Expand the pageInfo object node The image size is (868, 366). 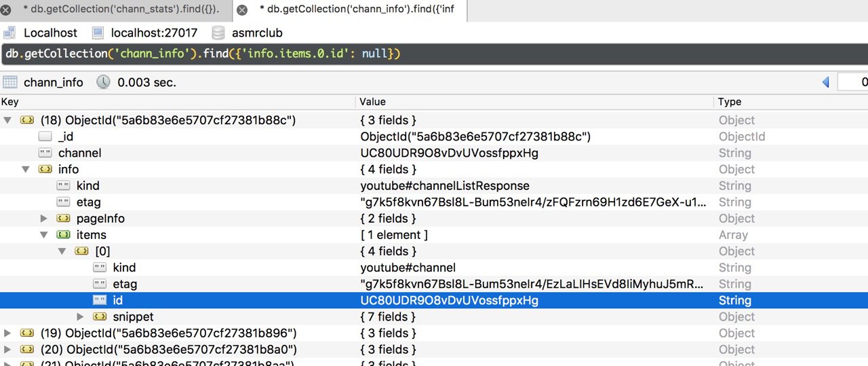pos(44,219)
